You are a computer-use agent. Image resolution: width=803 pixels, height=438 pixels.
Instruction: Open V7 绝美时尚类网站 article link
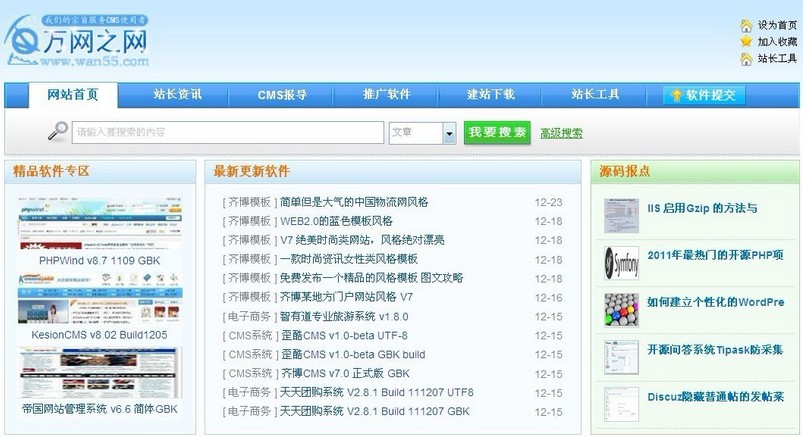pos(363,240)
